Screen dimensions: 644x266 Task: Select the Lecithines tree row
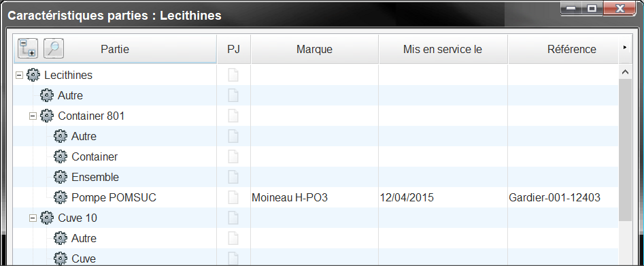[x=316, y=76]
